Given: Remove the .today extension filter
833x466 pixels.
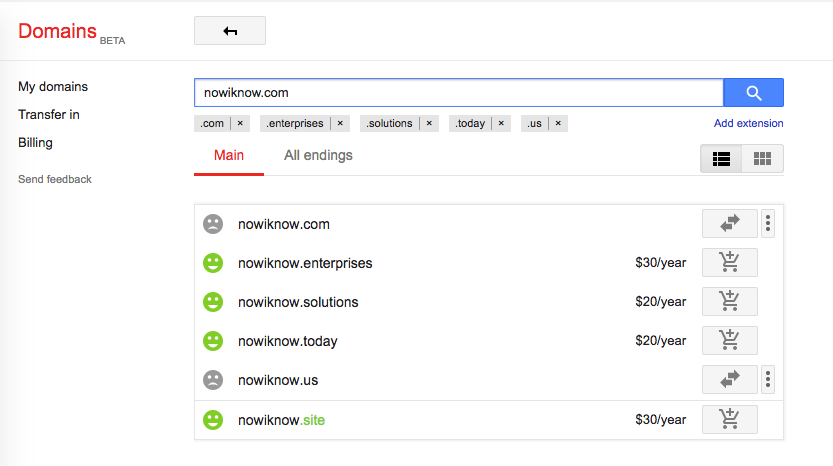Looking at the screenshot, I should coord(501,123).
